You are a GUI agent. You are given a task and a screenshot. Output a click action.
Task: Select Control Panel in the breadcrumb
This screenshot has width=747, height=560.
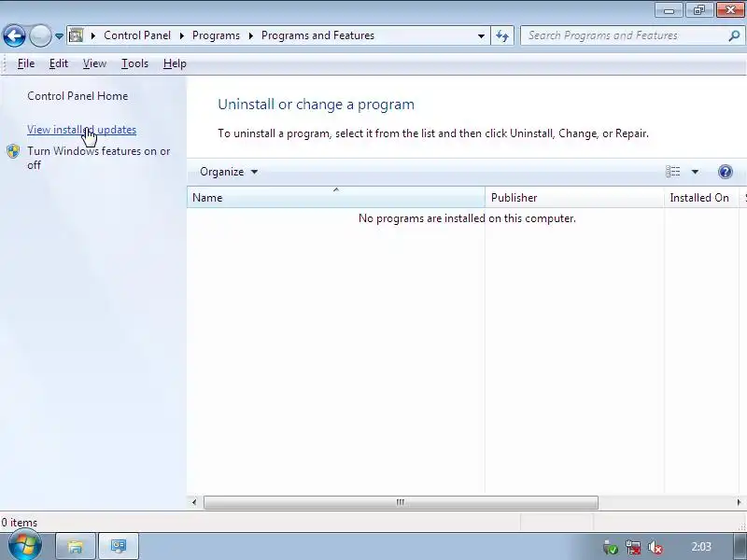(137, 35)
